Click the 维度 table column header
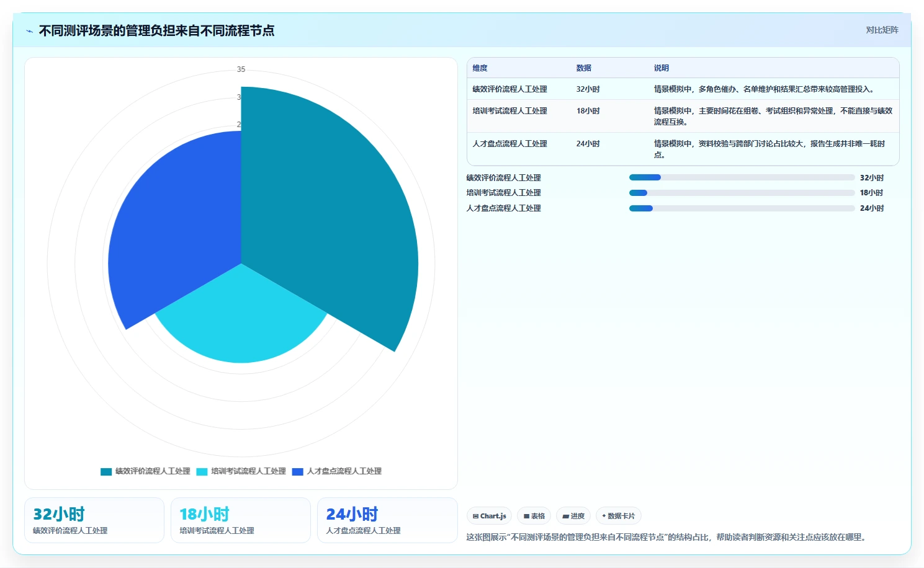 point(480,68)
